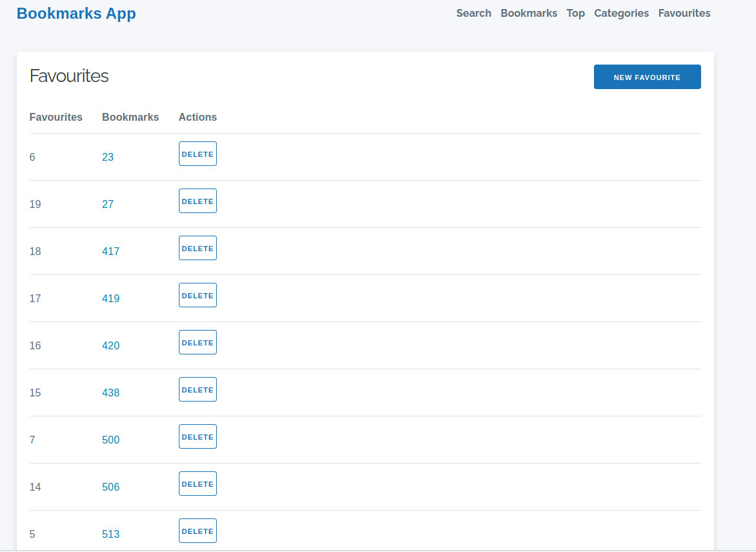Select the Bookmarks column header
The width and height of the screenshot is (756, 552).
130,117
